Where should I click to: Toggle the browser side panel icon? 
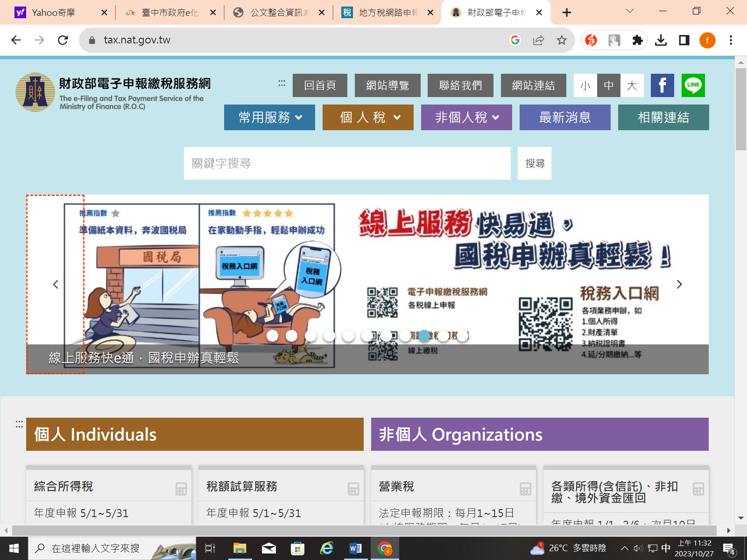coord(684,40)
